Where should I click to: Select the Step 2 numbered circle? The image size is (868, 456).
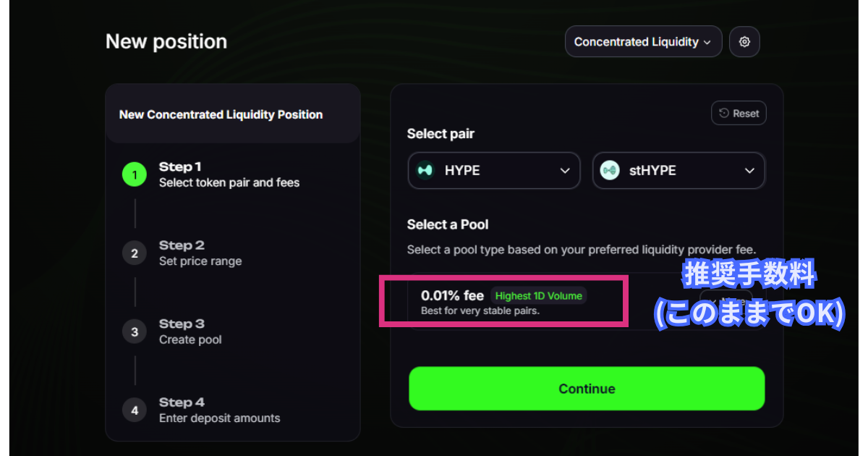[x=135, y=253]
